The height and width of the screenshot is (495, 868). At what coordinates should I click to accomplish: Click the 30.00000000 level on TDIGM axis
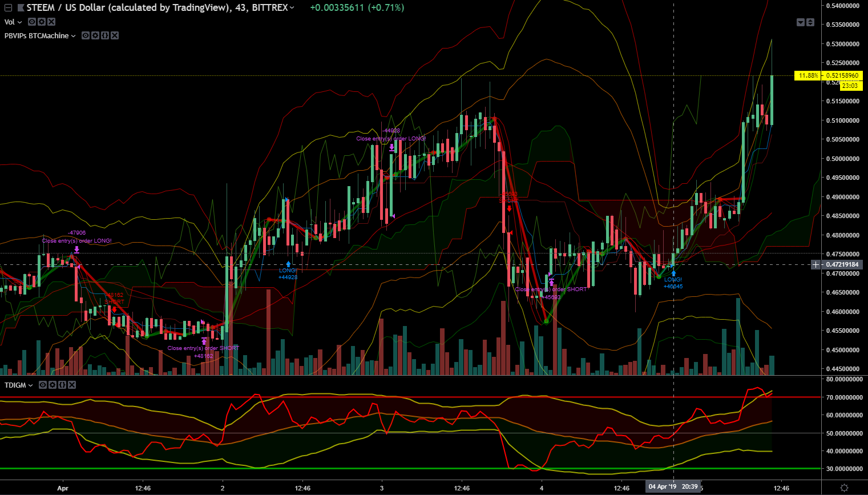click(x=845, y=469)
